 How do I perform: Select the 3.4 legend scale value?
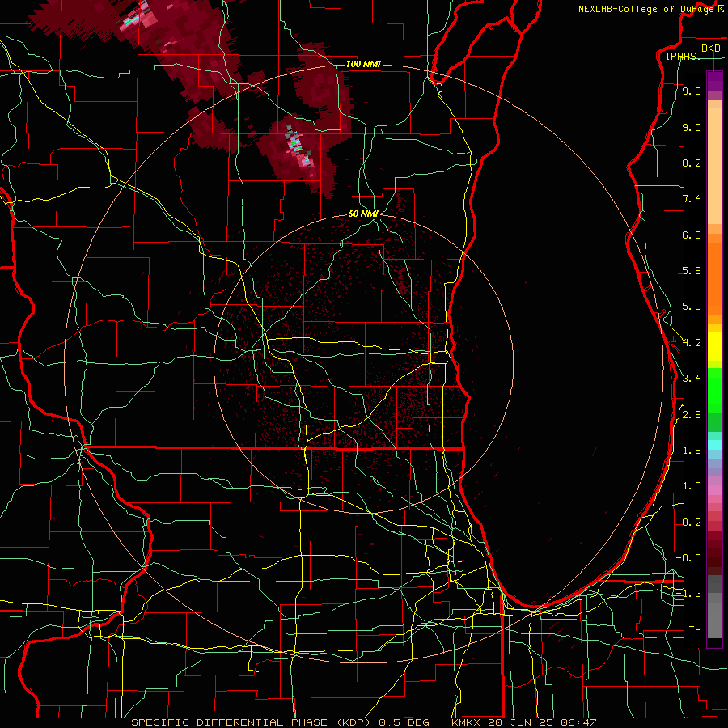(x=692, y=379)
